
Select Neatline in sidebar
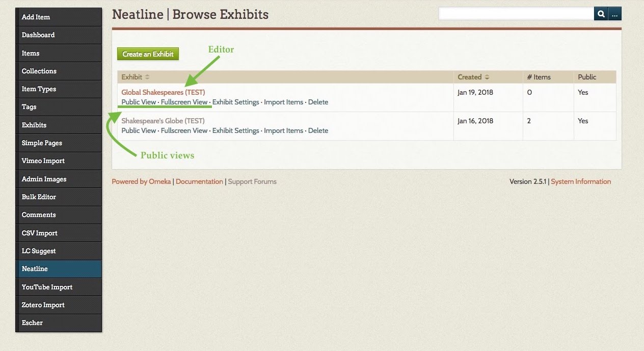(x=59, y=269)
